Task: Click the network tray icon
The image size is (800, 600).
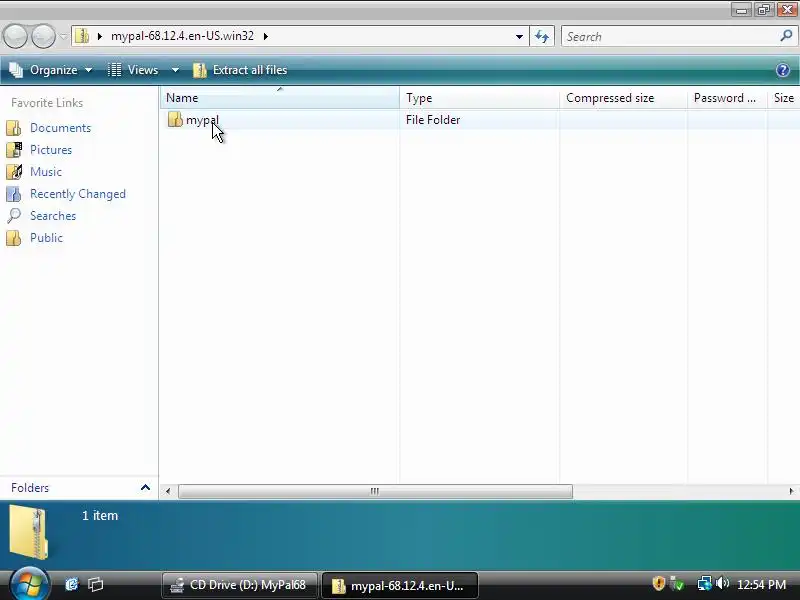Action: (704, 583)
